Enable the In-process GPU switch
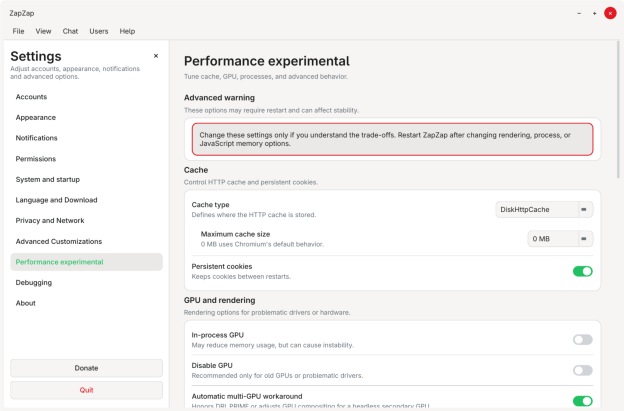 click(583, 340)
